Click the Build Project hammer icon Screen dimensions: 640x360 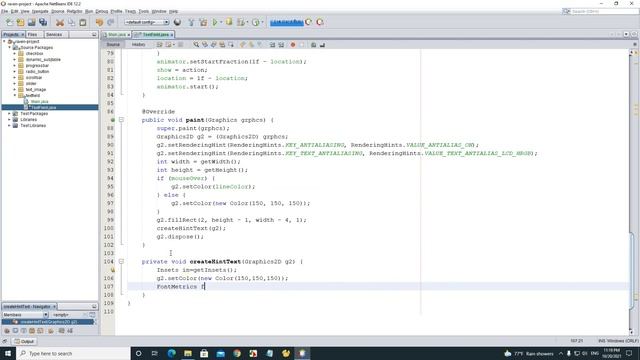click(191, 22)
